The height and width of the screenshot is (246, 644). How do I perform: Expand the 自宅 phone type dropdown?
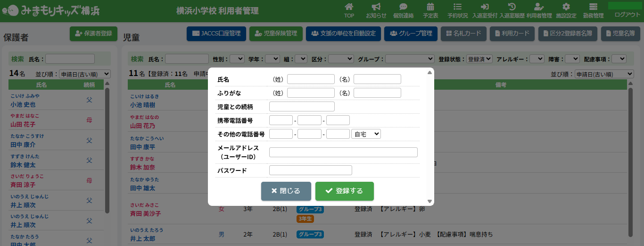(366, 134)
